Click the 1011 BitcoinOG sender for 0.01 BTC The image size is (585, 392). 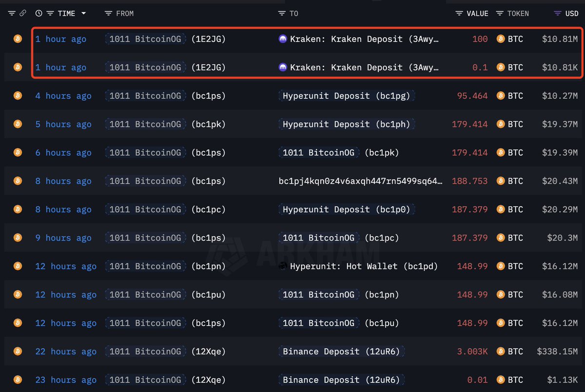coord(145,380)
